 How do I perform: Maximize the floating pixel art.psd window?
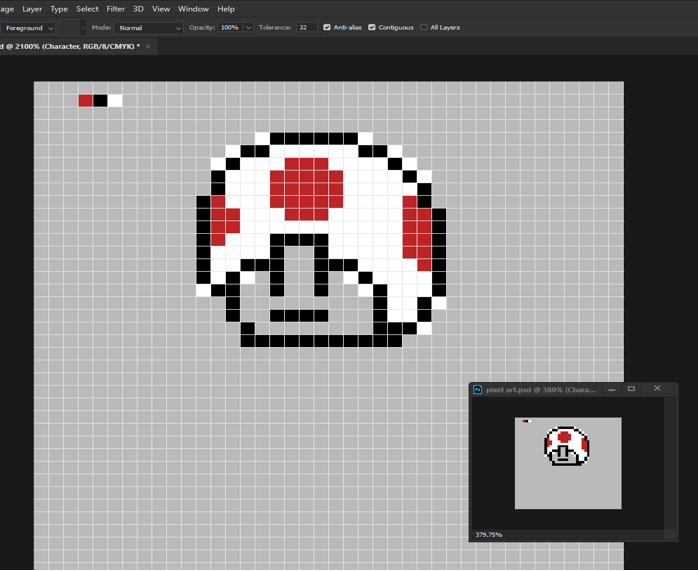point(631,389)
